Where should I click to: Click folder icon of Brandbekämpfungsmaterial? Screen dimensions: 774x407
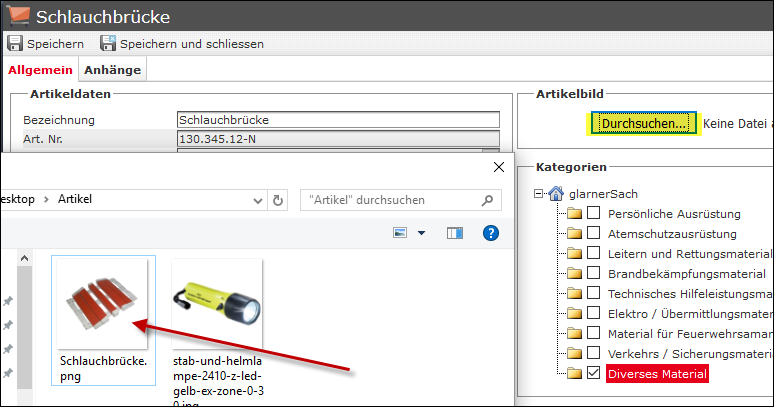574,273
